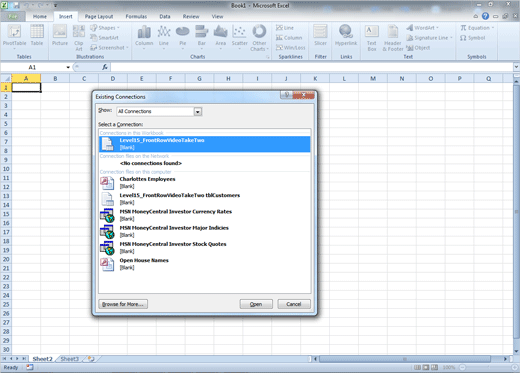Open the WordArt gallery
Viewport: 520px width, 373px height.
[422, 28]
